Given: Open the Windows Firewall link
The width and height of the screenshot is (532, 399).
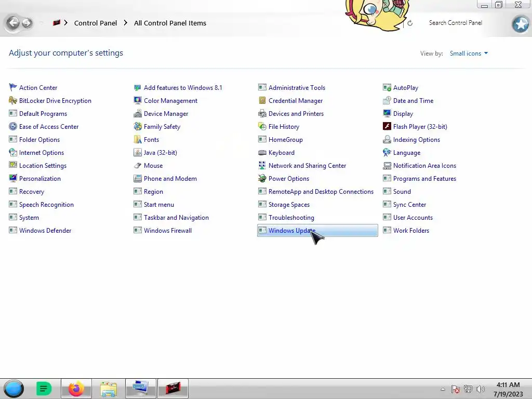Looking at the screenshot, I should tap(168, 230).
